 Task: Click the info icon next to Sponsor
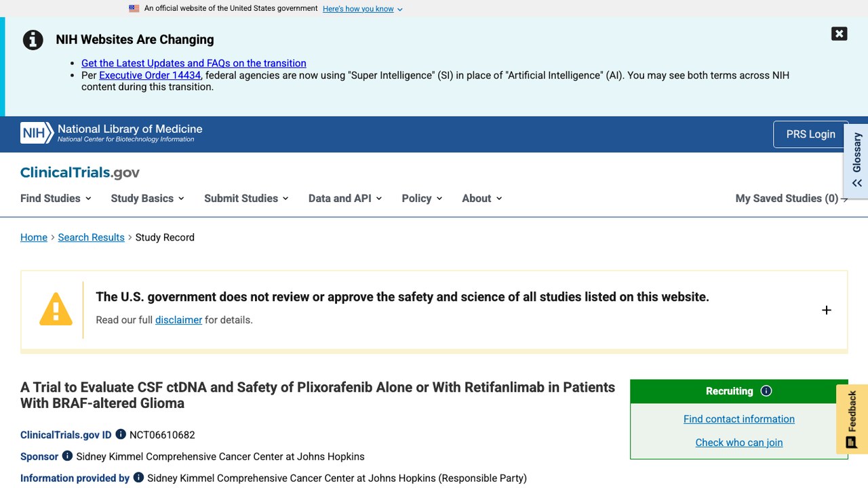pyautogui.click(x=67, y=456)
